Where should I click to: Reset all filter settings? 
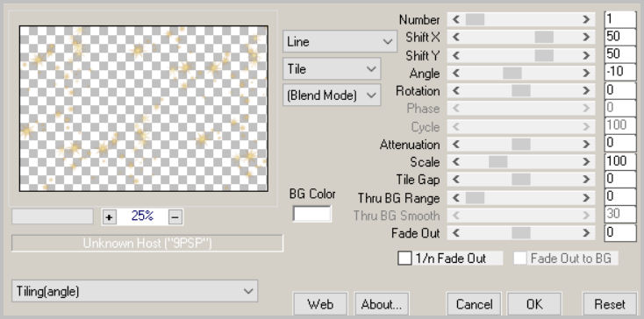[x=610, y=304]
